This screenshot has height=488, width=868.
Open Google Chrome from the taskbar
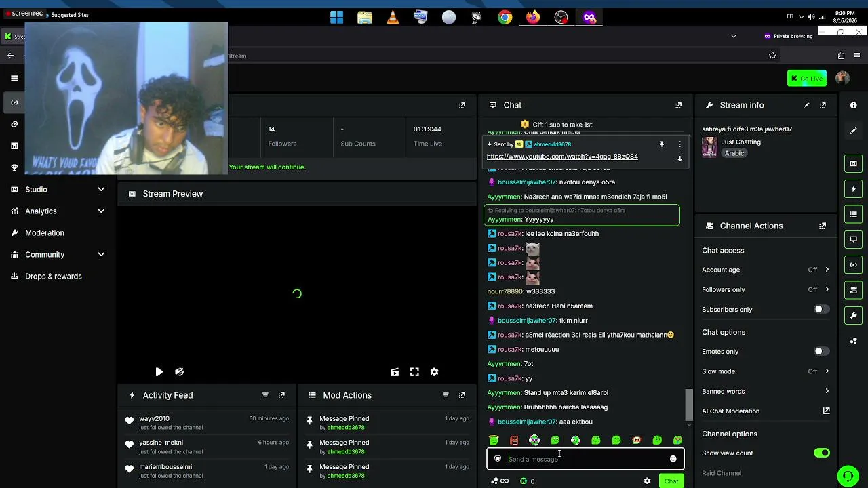coord(505,18)
